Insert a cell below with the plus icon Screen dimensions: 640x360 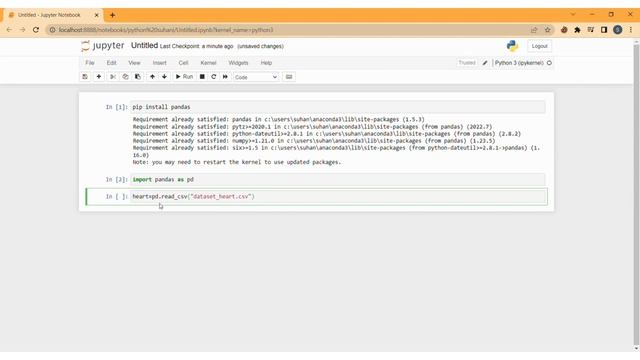[x=99, y=77]
